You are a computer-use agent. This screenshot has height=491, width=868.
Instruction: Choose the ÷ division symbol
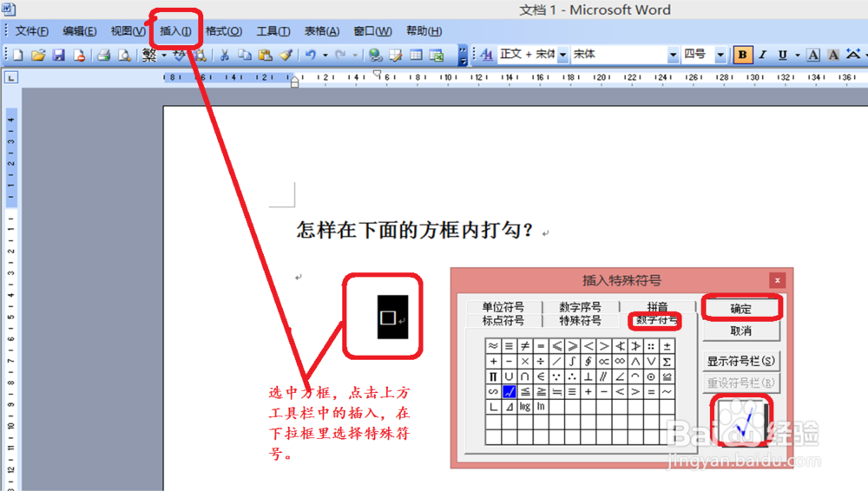540,362
